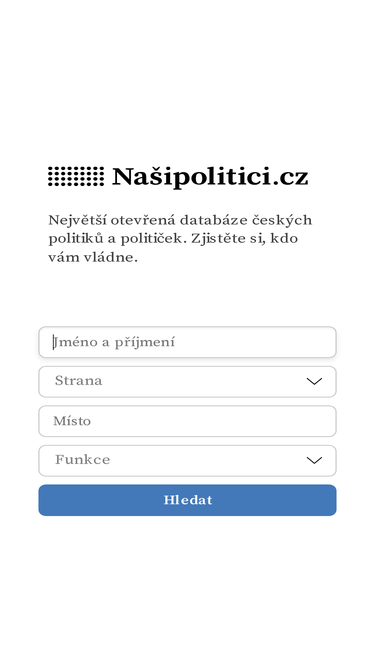Click into the Místo text field
Screen dimensions: 375x667
click(188, 421)
